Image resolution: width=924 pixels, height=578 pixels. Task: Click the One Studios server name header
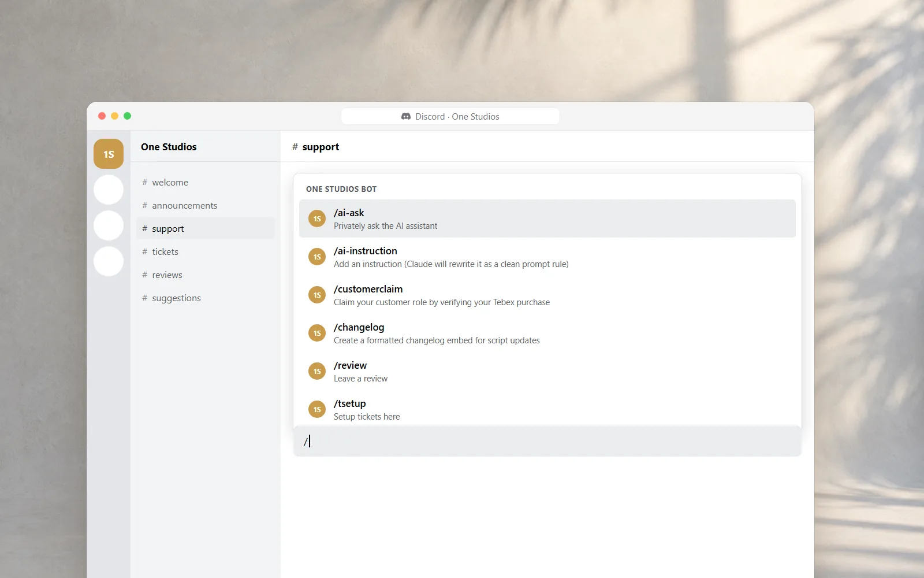tap(169, 147)
